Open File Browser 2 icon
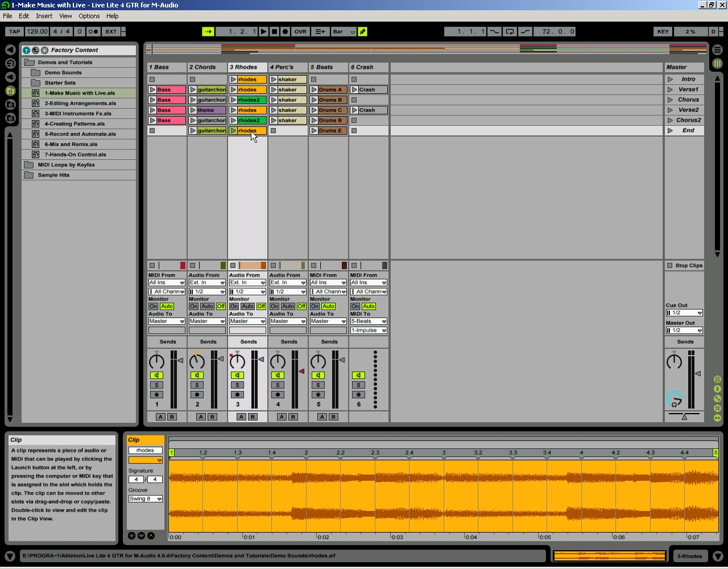Screen dimensions: 728x569 [10, 105]
